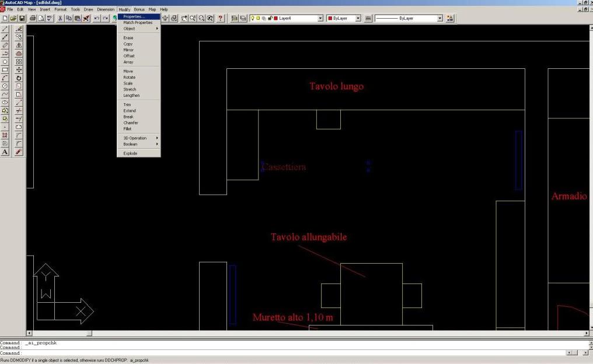Viewport: 593px width, 364px height.
Task: Click the Redo toolbar arrow
Action: pyautogui.click(x=105, y=18)
